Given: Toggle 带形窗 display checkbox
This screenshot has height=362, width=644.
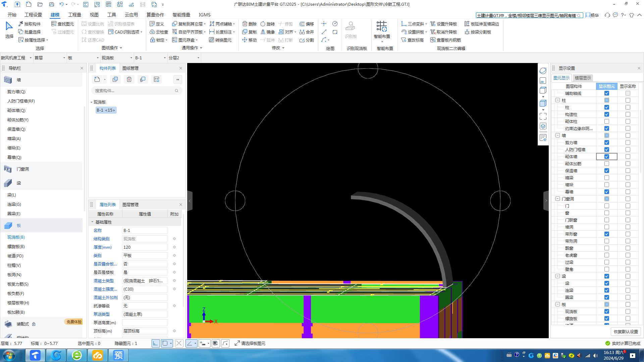Looking at the screenshot, I should (607, 234).
